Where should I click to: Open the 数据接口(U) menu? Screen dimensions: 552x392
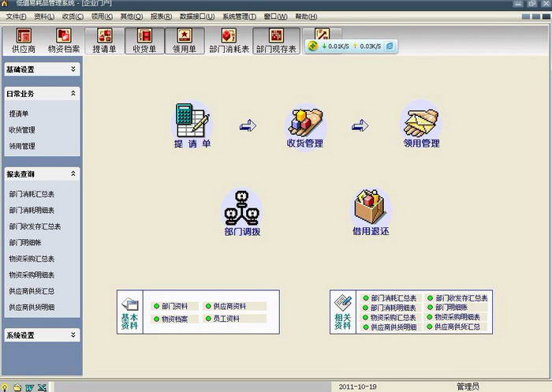point(197,17)
